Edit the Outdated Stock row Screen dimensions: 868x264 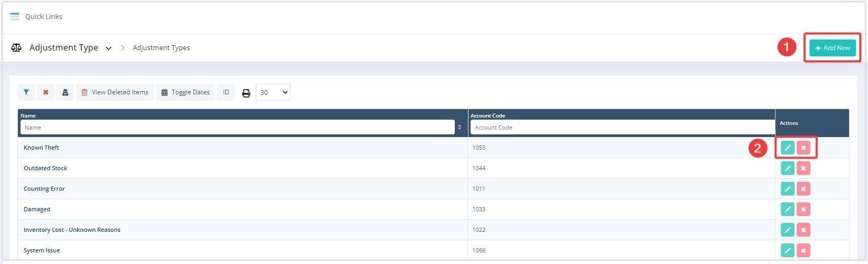(787, 168)
